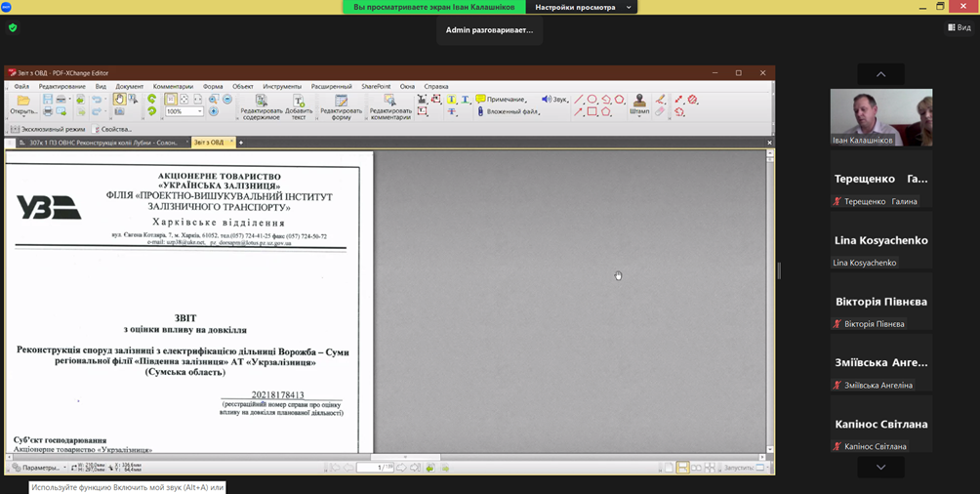Open the Инструменты menu
This screenshot has height=494, width=980.
[282, 86]
